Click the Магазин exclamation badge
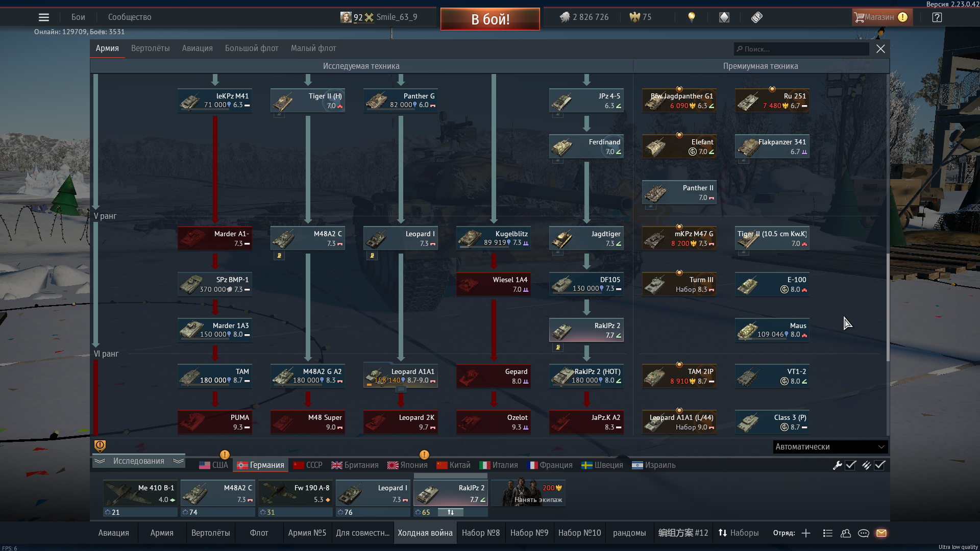Viewport: 980px width, 551px height. pos(902,17)
